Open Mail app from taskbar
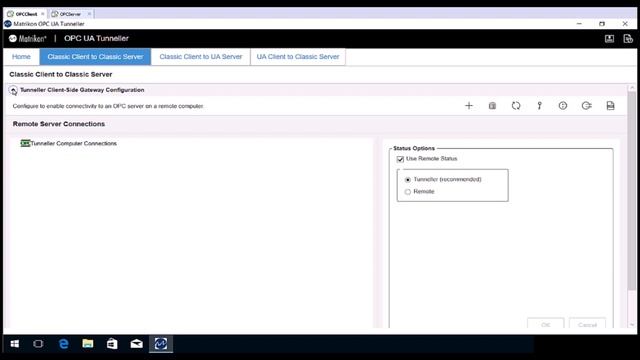The height and width of the screenshot is (360, 640). [x=136, y=344]
